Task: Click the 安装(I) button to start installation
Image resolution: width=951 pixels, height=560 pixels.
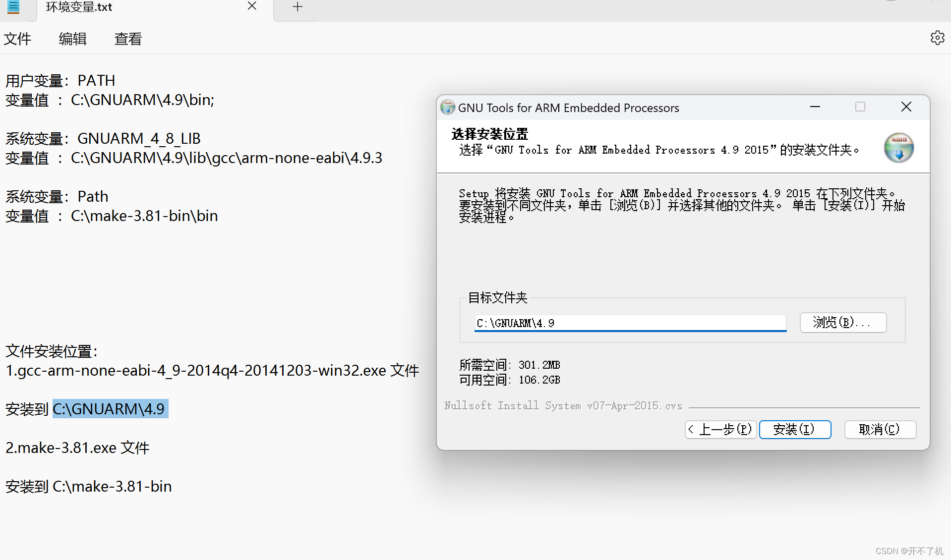Action: pos(795,429)
